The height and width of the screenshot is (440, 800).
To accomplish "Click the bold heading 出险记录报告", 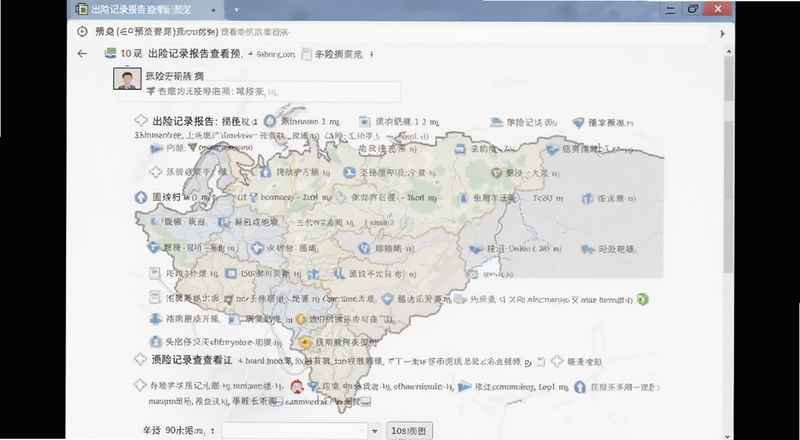I will (x=183, y=121).
